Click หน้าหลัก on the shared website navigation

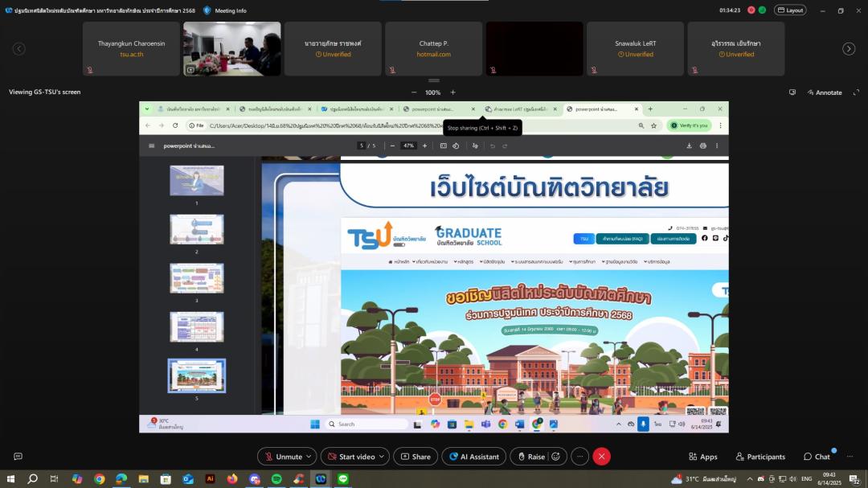(x=399, y=261)
